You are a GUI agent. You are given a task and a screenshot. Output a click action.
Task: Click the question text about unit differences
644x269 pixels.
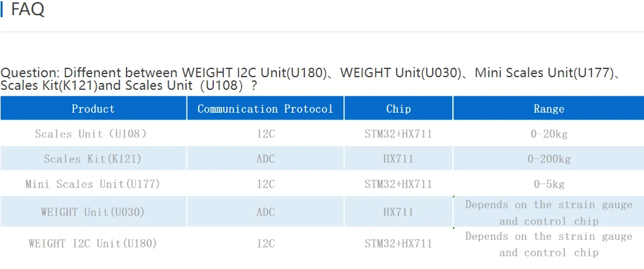(x=310, y=78)
